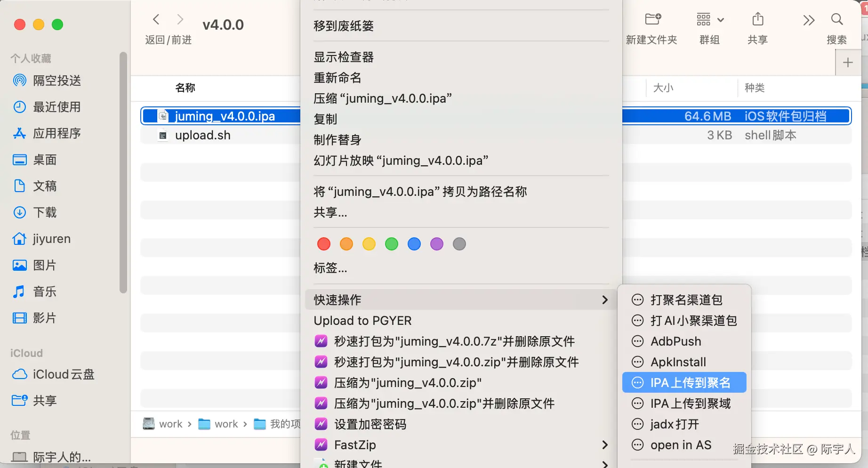This screenshot has height=468, width=868.
Task: Apply the orange tag color
Action: click(x=346, y=244)
